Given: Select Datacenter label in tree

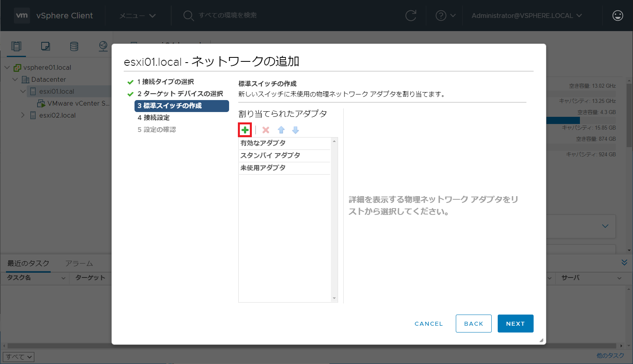Looking at the screenshot, I should (49, 79).
